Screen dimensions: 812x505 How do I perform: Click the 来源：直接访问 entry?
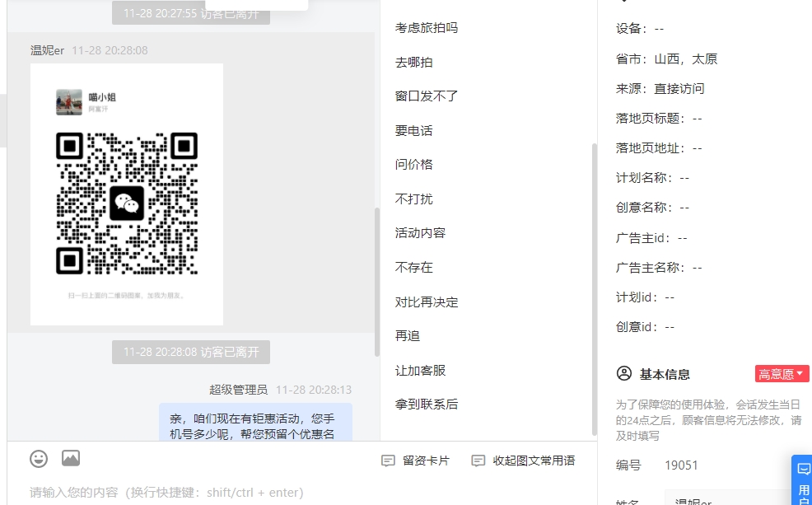[x=660, y=89]
